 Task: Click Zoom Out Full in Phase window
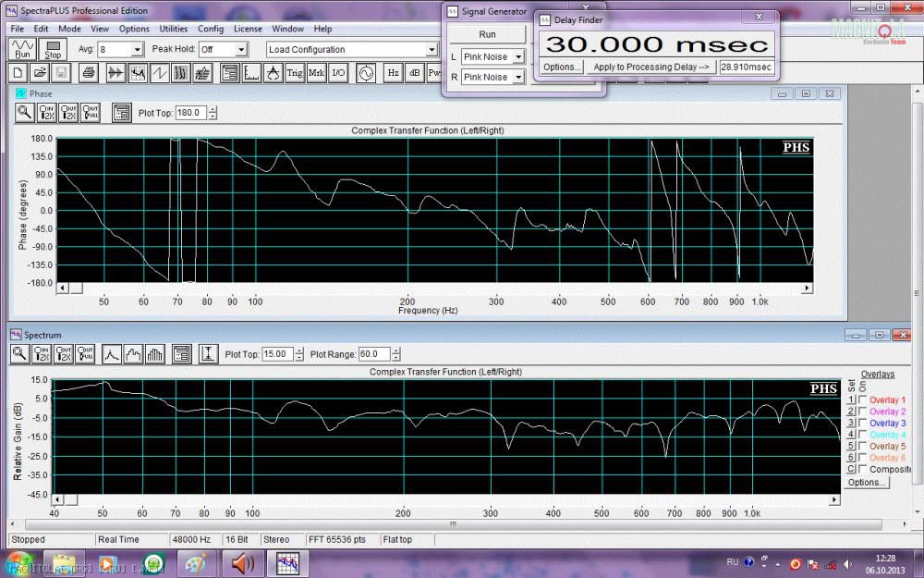click(x=91, y=112)
